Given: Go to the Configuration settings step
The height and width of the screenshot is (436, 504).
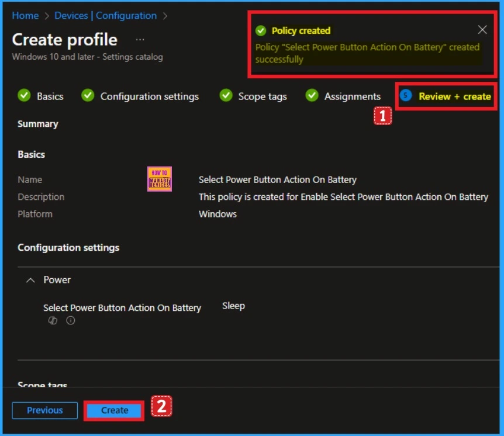Looking at the screenshot, I should click(150, 96).
